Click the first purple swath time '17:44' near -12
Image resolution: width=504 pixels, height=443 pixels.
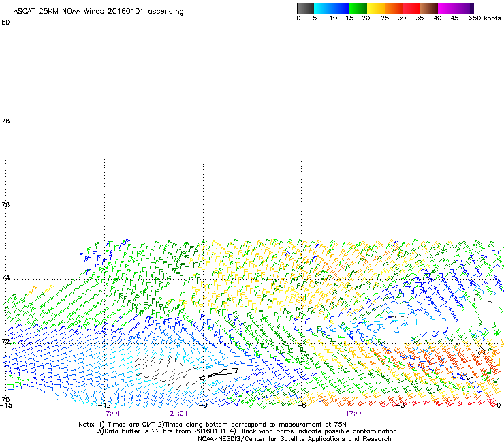pyautogui.click(x=110, y=414)
